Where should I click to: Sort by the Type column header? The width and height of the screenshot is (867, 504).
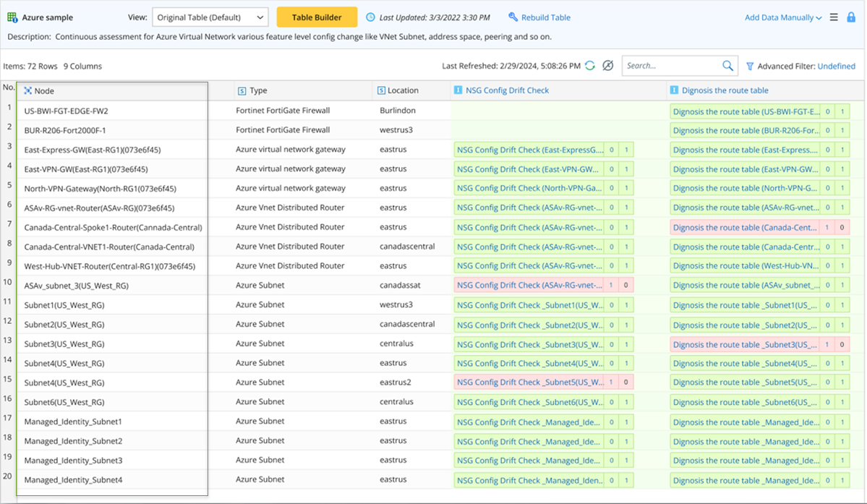coord(258,90)
